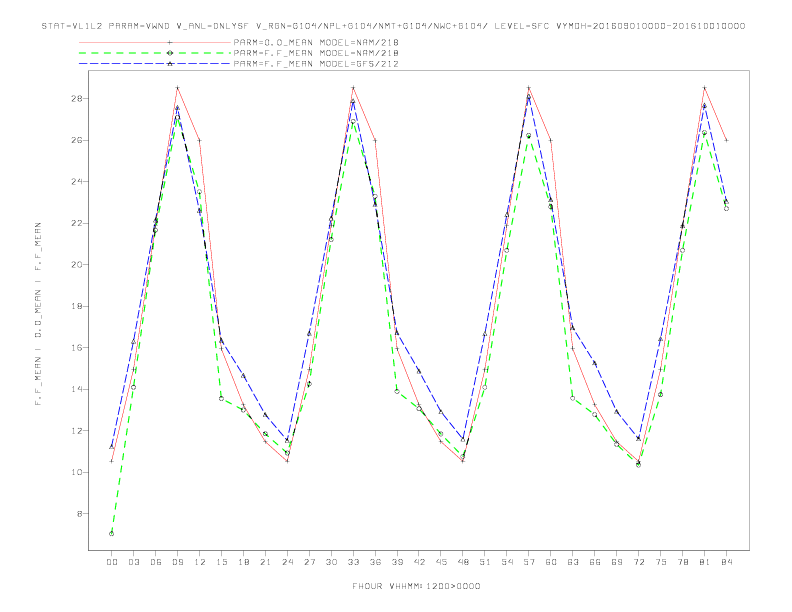Select legend entry PARM=O.O_MEAN MODEL=NAM/218
This screenshot has height=612, width=792.
[x=316, y=43]
